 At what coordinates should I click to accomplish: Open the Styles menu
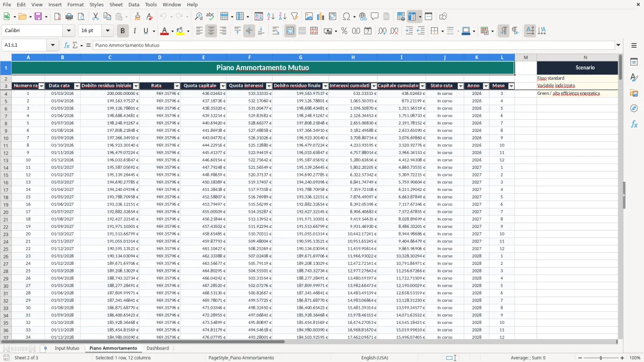pos(97,4)
